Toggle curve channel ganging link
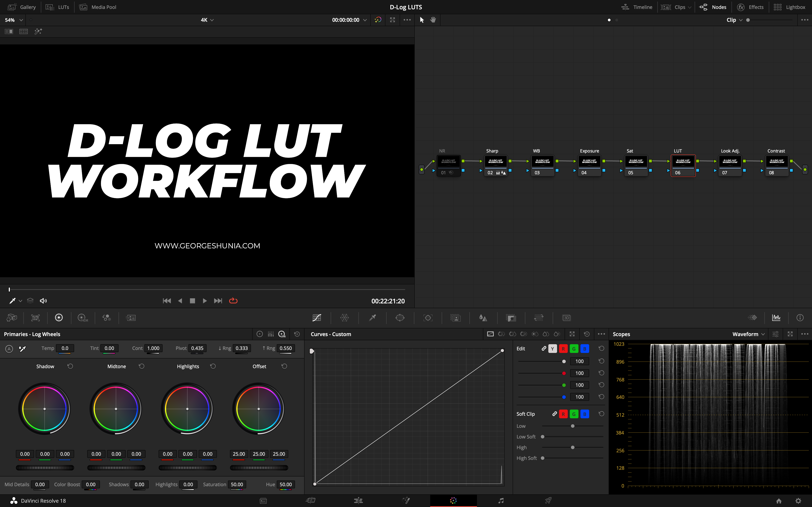The image size is (812, 507). pyautogui.click(x=544, y=349)
